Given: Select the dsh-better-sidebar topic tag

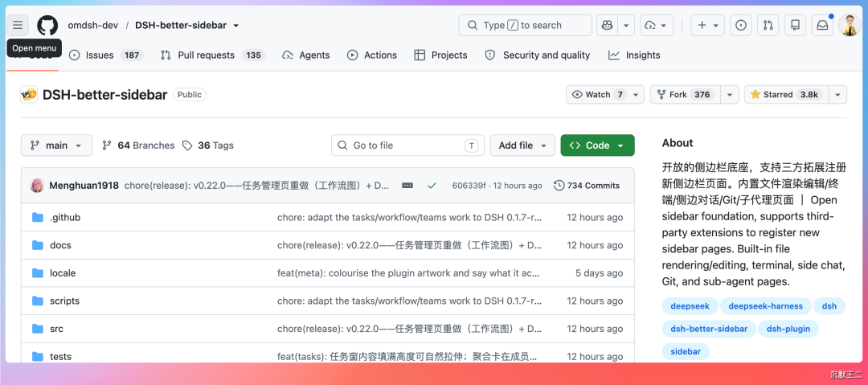Looking at the screenshot, I should point(709,329).
